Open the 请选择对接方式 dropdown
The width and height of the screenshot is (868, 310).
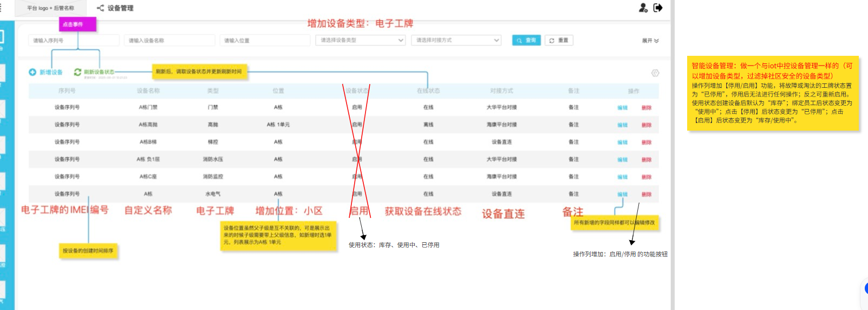click(x=456, y=40)
